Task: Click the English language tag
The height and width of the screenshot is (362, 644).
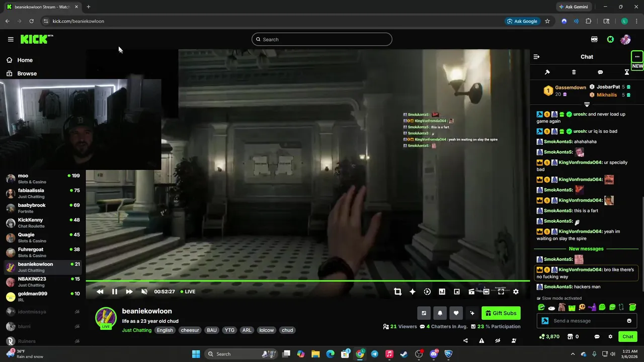Action: coord(165,330)
